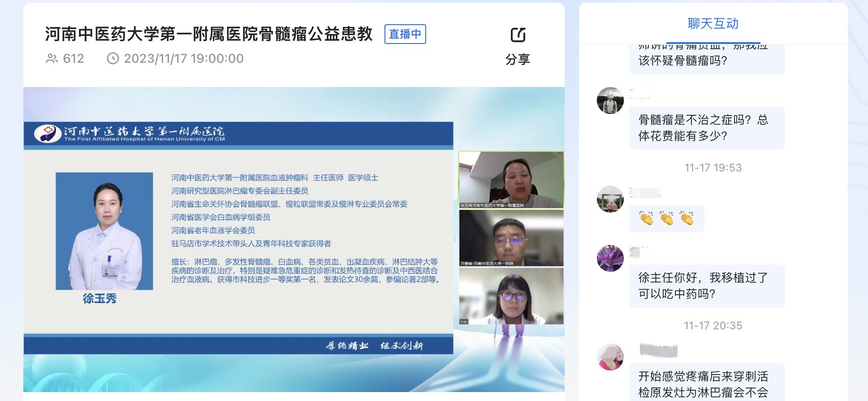Screen dimensions: 868x401
Task: Click the 擅长 specialty paragraph on the slide
Action: (x=306, y=270)
